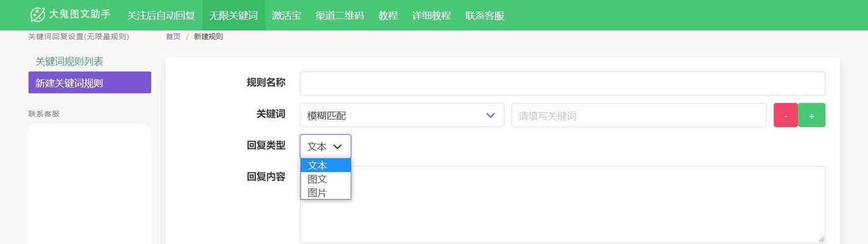This screenshot has width=868, height=244.
Task: Click the 请填写关键词 keyword input
Action: (639, 115)
